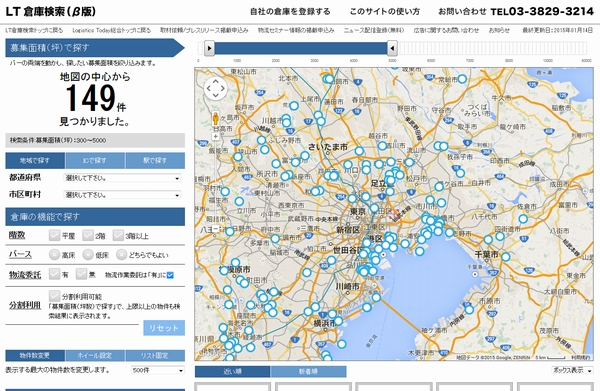Open ニュース配信登録(無料) link
Viewport: 600px width, 391px height.
tap(373, 30)
